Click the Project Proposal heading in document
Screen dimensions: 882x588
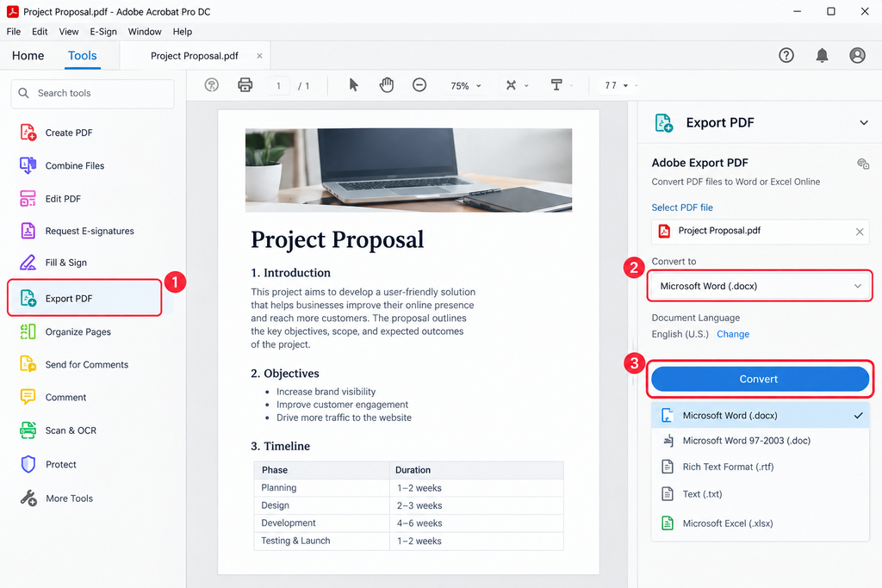pos(337,239)
